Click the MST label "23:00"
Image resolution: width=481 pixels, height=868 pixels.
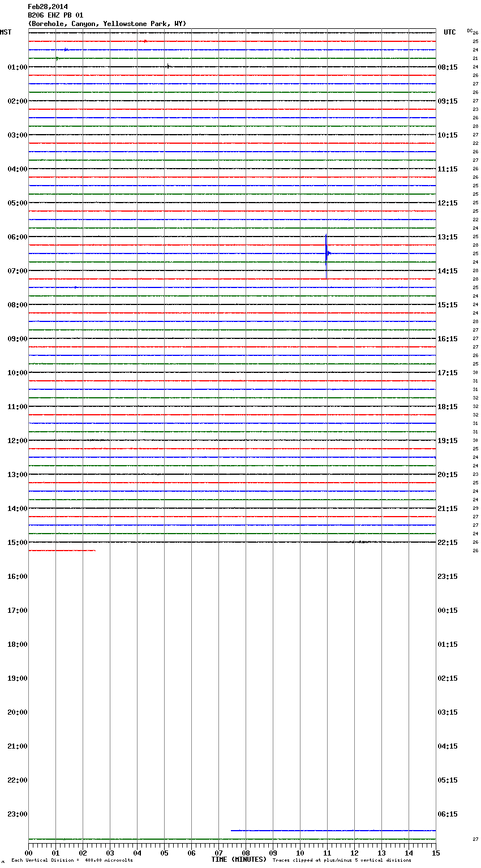[x=18, y=814]
